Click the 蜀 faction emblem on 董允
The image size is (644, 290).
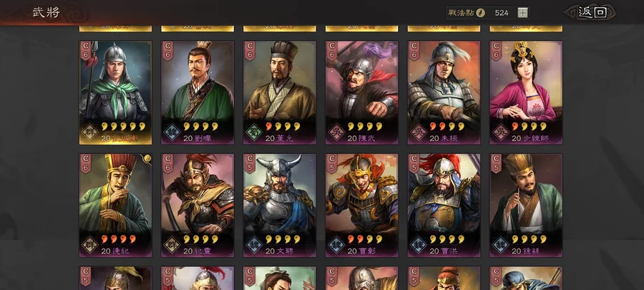(254, 132)
